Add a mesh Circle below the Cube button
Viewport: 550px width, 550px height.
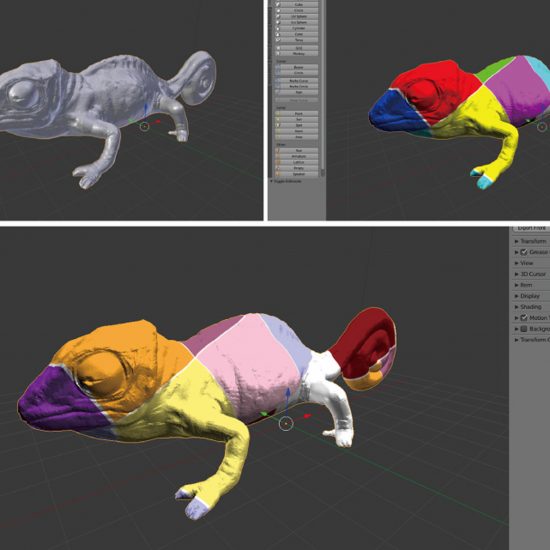coord(297,11)
